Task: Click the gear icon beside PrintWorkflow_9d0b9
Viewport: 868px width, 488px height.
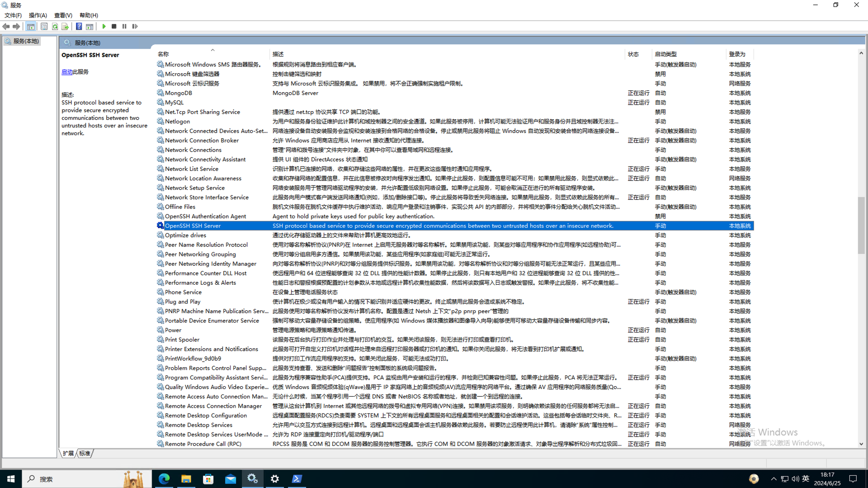Action: point(160,358)
